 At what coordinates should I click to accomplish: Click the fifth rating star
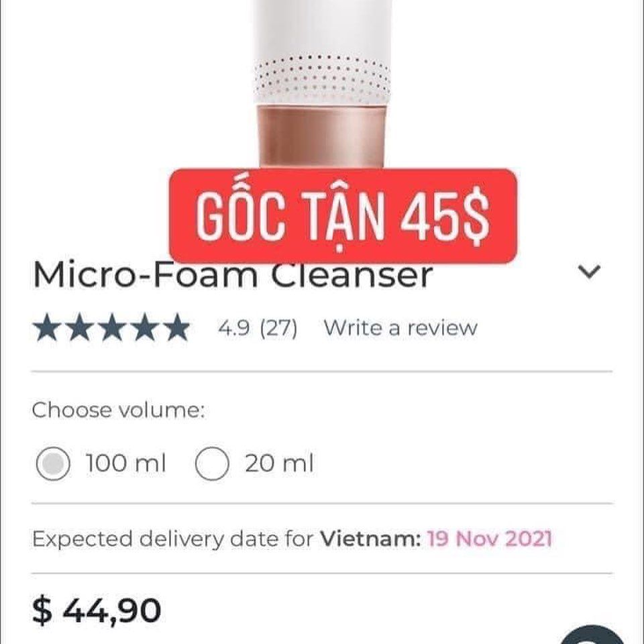pos(177,327)
